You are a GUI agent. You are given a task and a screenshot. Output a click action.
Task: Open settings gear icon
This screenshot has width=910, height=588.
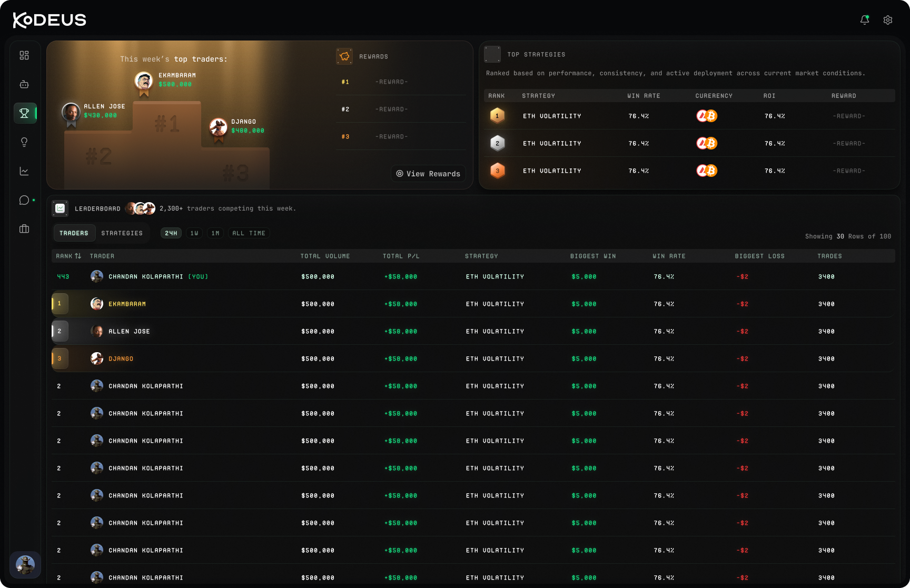point(888,20)
